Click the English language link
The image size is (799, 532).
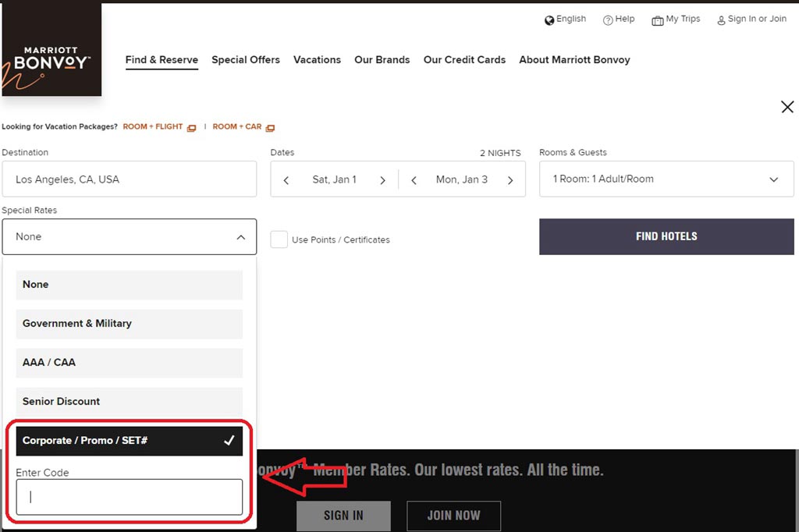tap(571, 19)
